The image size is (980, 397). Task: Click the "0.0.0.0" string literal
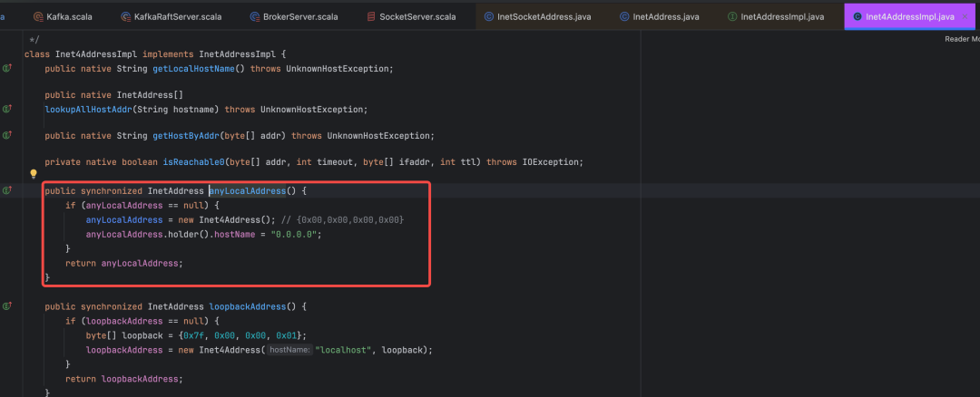(x=296, y=234)
